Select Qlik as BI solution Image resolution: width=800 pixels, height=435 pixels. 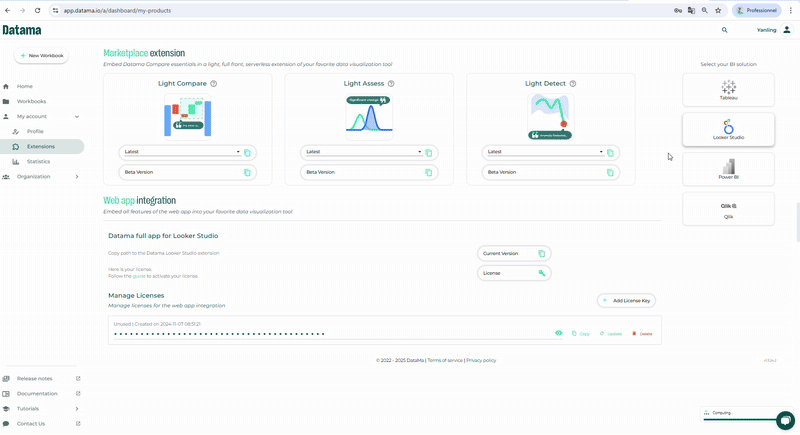[729, 209]
